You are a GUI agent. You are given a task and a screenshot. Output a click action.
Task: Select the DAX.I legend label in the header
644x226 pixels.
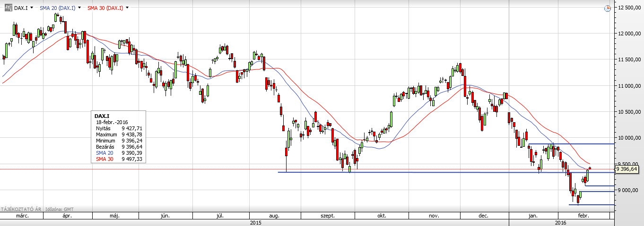(20, 8)
